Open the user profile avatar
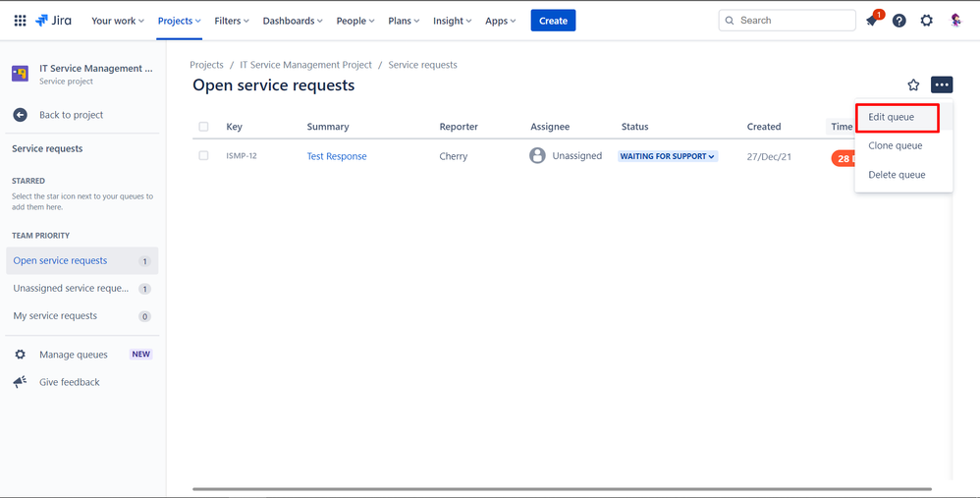 tap(955, 21)
